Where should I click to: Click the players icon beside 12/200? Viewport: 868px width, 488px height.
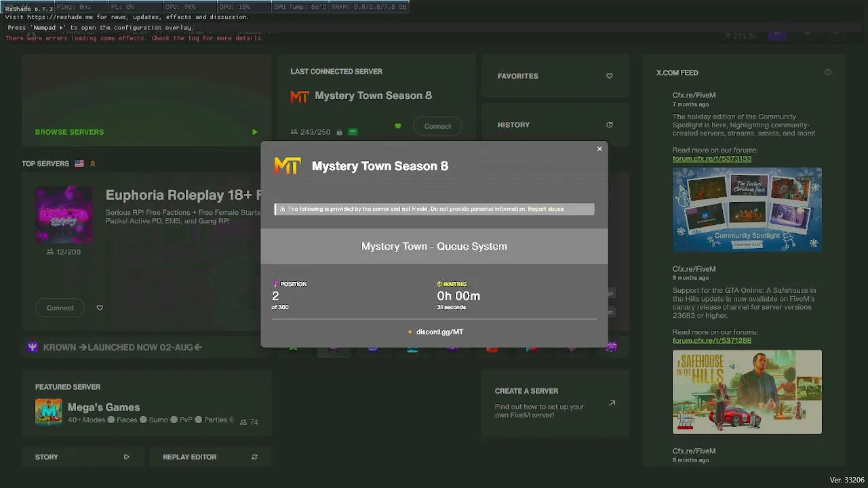[x=50, y=252]
